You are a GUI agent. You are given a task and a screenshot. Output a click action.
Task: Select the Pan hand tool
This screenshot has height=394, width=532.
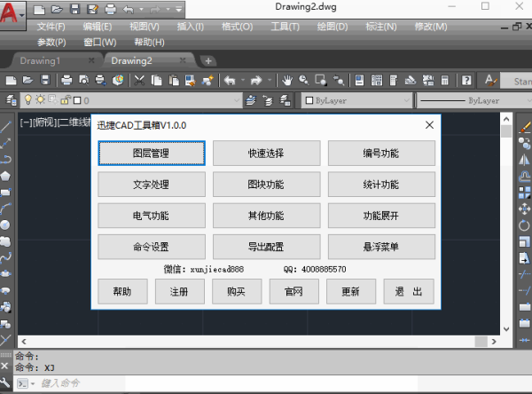[287, 81]
